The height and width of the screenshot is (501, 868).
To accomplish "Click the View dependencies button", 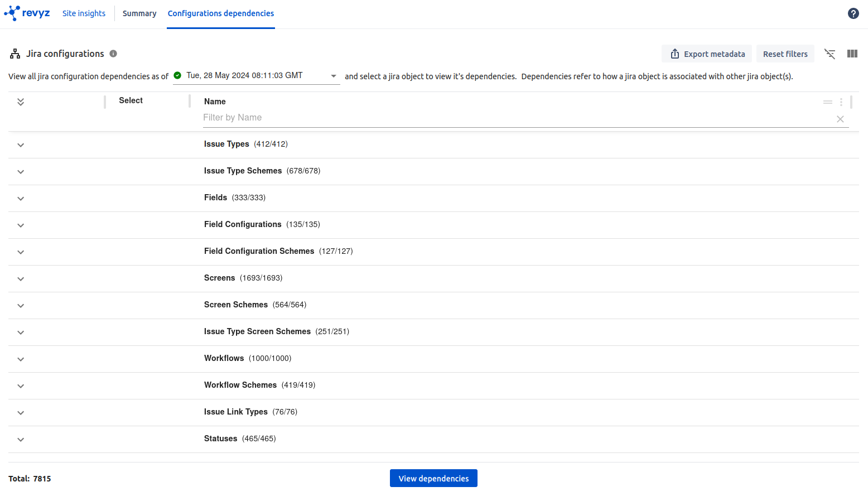I will [x=433, y=478].
